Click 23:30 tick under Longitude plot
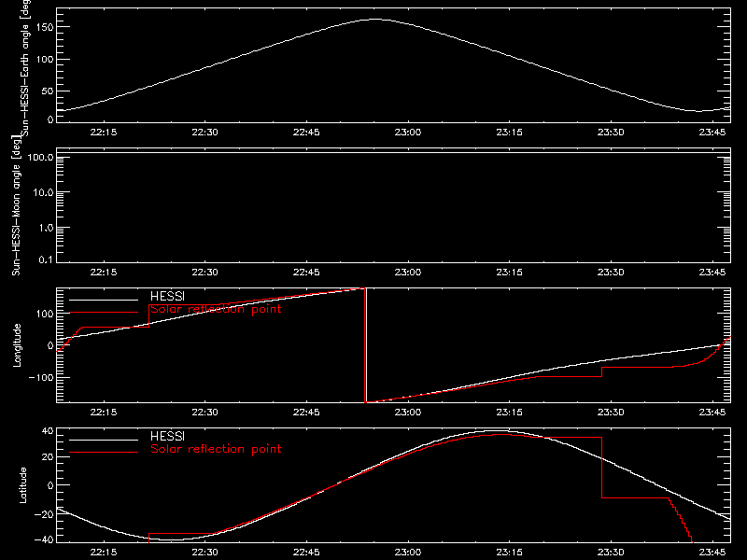Image resolution: width=747 pixels, height=560 pixels. 611,412
